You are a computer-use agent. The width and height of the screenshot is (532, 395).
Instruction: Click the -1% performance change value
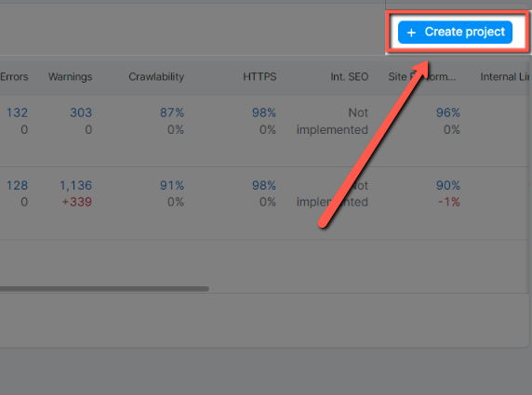coord(449,202)
